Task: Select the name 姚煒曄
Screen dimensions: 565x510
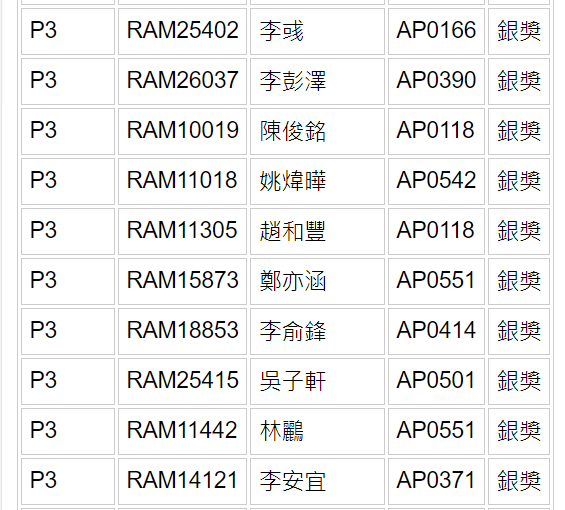Action: [x=293, y=181]
